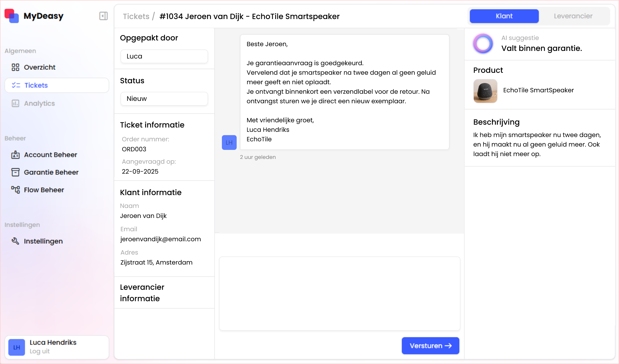Click Log uit under Luca Hendriks

[x=40, y=351]
